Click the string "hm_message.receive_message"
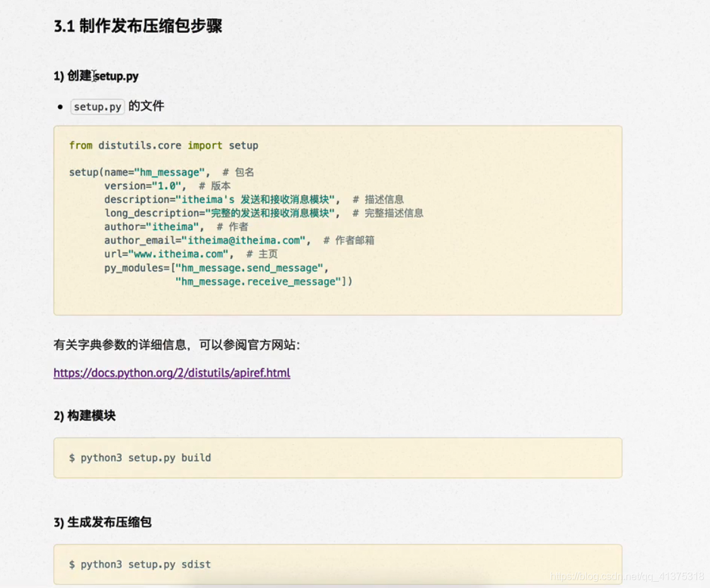Image resolution: width=710 pixels, height=588 pixels. [x=258, y=282]
